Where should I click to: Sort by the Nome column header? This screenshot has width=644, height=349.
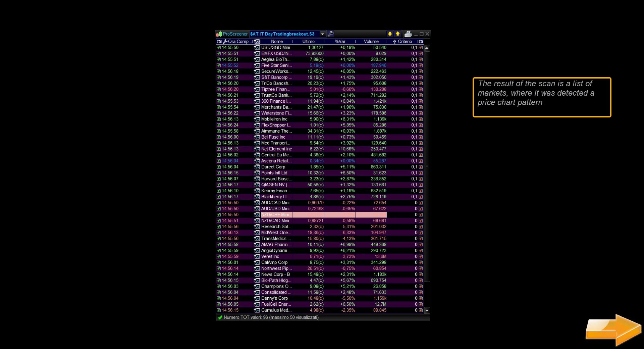pyautogui.click(x=277, y=42)
